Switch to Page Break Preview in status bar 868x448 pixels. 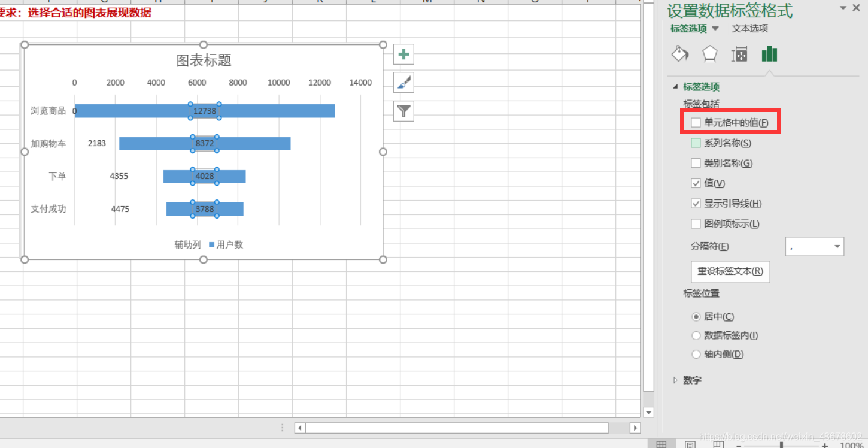pos(718,444)
